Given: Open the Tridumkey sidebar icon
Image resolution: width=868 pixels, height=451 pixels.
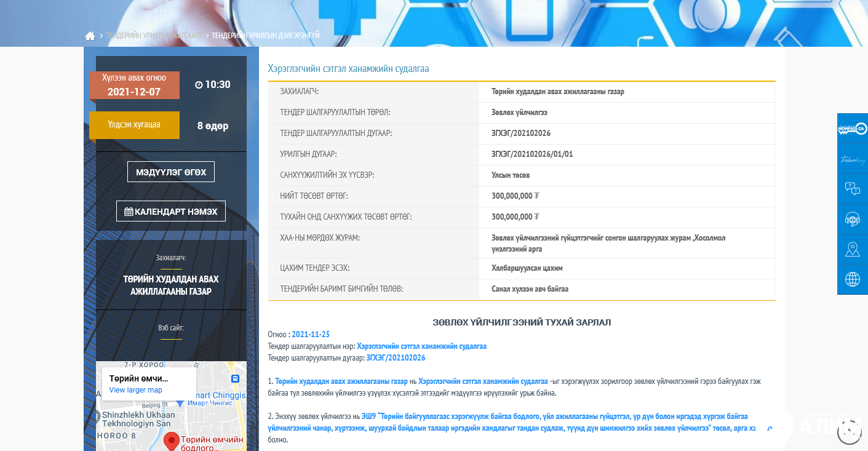Looking at the screenshot, I should (x=852, y=159).
